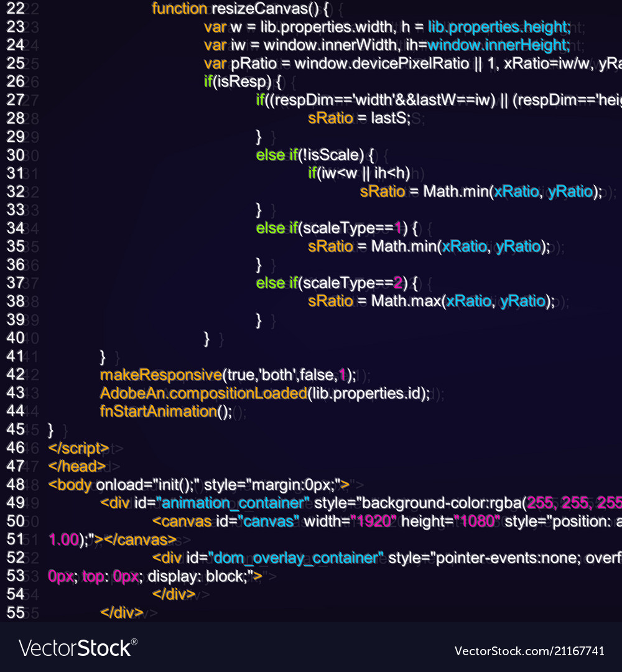The image size is (622, 672).
Task: Select the '1920' width value
Action: [x=374, y=521]
